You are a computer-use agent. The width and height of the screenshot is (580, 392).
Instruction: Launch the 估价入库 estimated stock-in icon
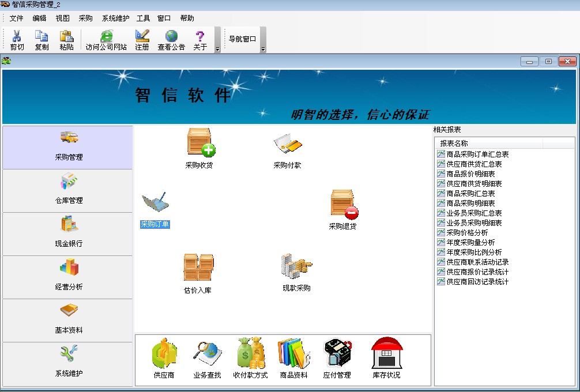point(198,268)
